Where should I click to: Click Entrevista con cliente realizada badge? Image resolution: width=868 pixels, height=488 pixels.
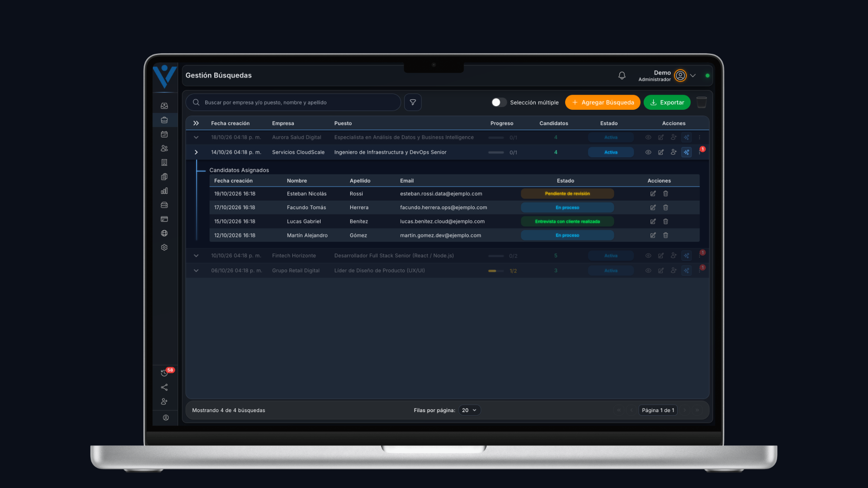click(x=567, y=221)
